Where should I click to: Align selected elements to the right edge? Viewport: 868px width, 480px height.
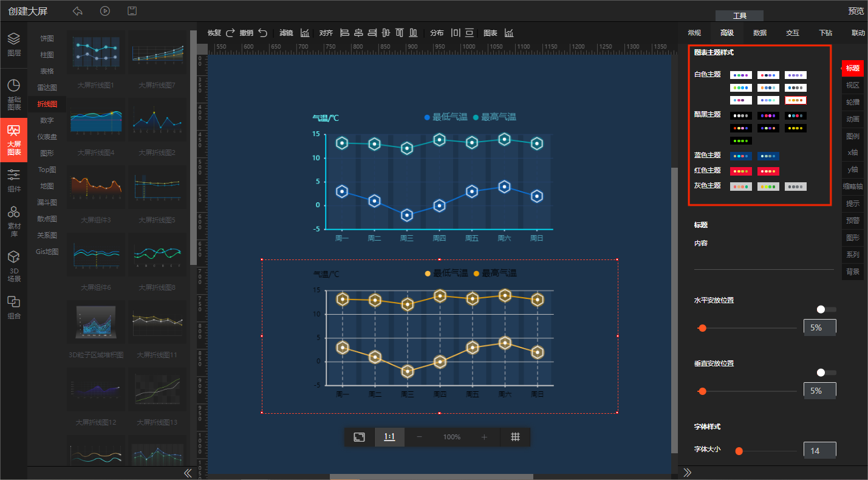[372, 33]
